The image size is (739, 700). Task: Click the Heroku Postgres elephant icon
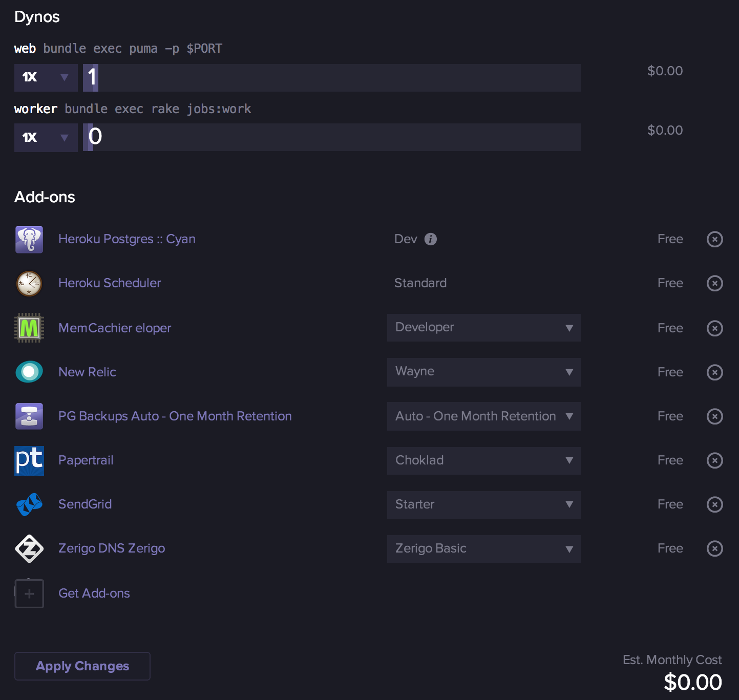point(29,240)
